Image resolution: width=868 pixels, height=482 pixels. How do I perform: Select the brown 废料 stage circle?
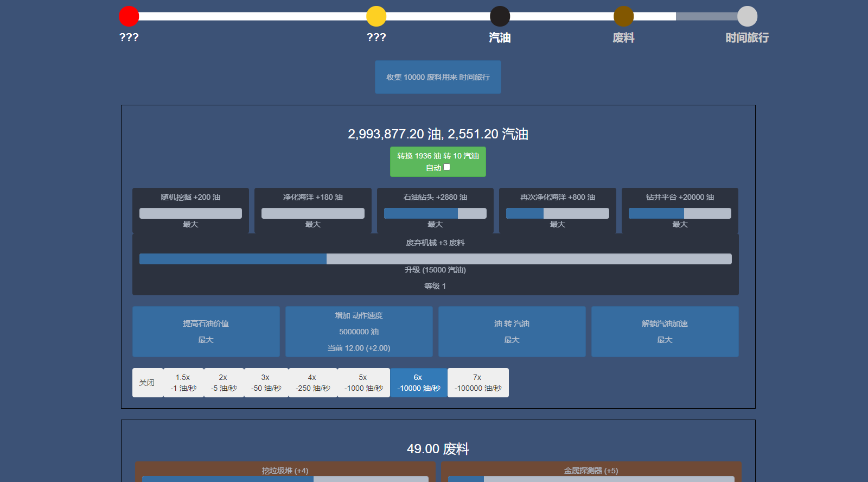click(623, 16)
